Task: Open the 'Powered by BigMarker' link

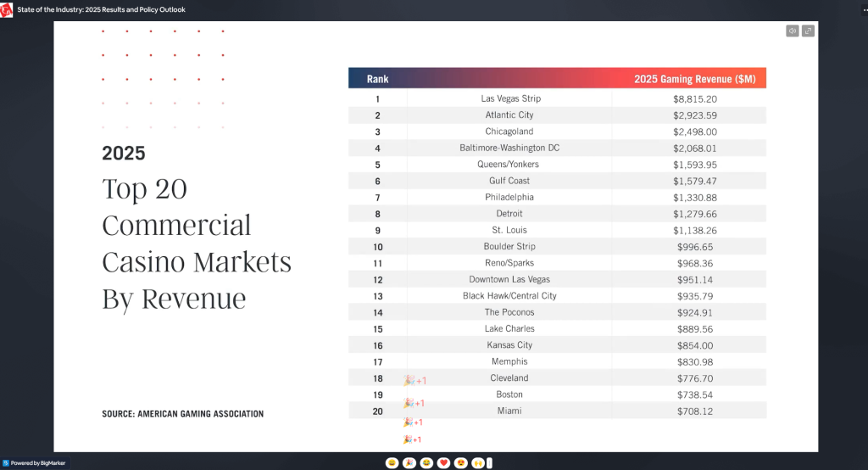Action: point(38,463)
